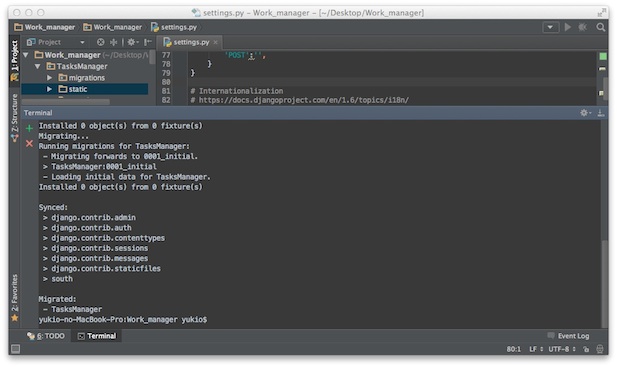Click 'Running migrations for TasksManager' line
Viewport: 617px width, 367px height.
(114, 146)
